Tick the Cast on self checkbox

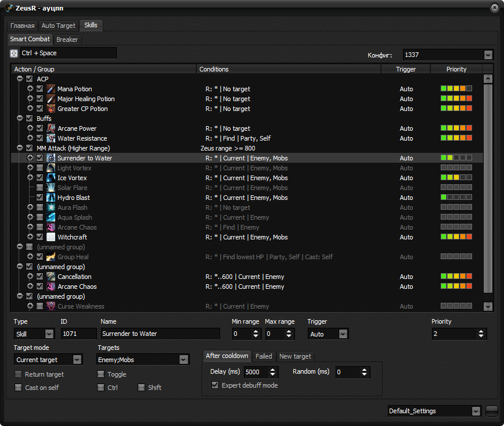pyautogui.click(x=19, y=388)
